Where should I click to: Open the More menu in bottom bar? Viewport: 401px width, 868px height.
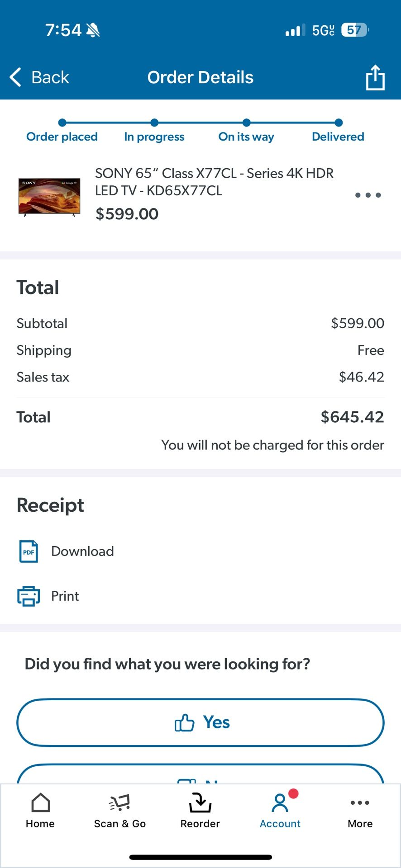[x=360, y=811]
